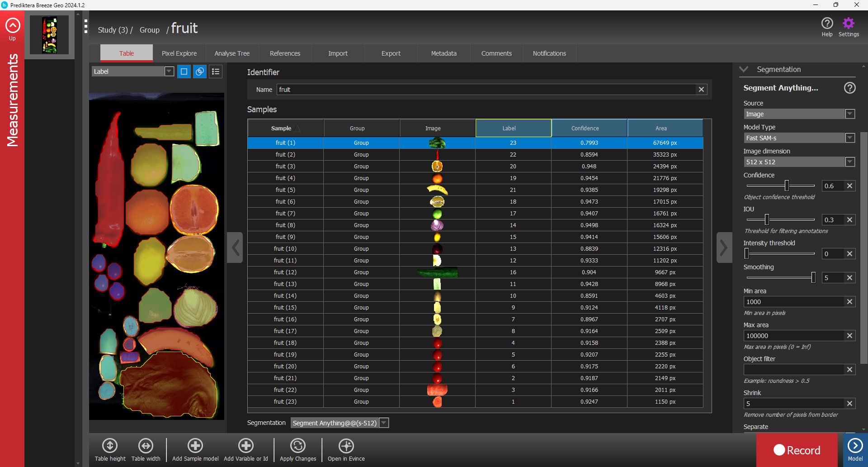
Task: Toggle the list legend view button
Action: click(x=216, y=71)
